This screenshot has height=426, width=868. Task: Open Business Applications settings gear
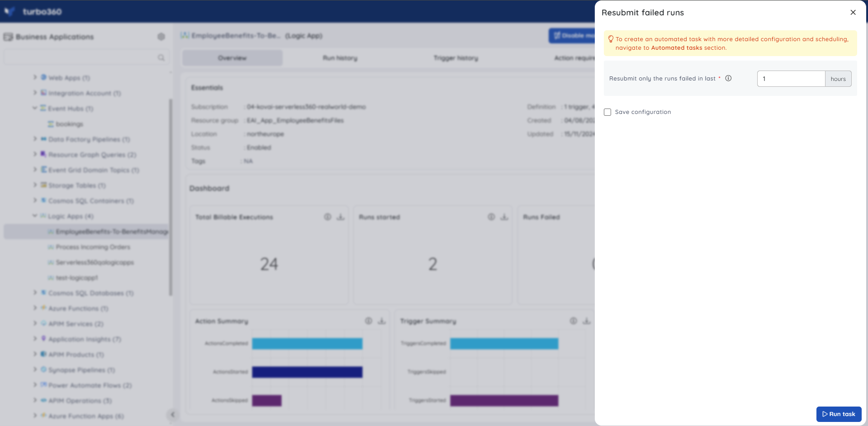(161, 37)
